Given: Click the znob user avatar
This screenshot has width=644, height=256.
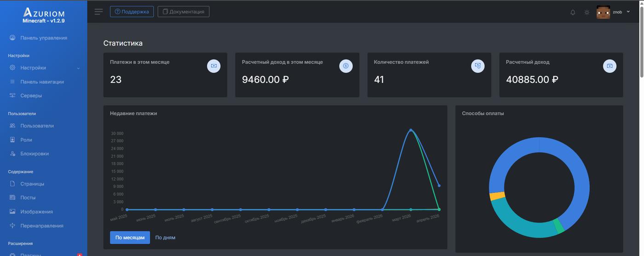Looking at the screenshot, I should (x=603, y=12).
